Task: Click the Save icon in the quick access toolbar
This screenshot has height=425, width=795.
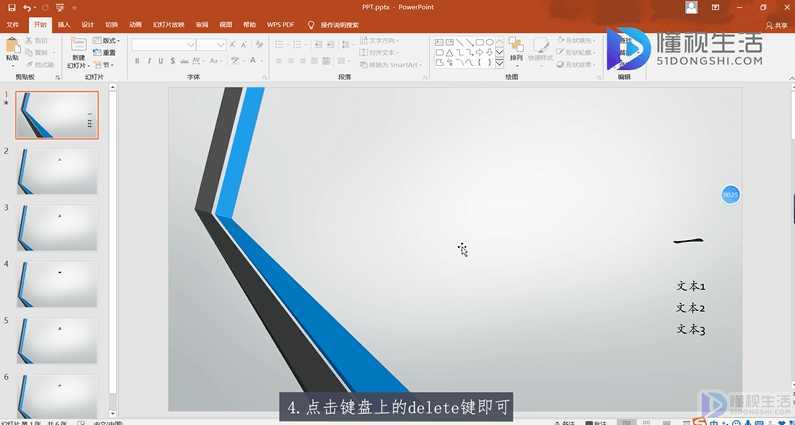Action: coord(12,8)
